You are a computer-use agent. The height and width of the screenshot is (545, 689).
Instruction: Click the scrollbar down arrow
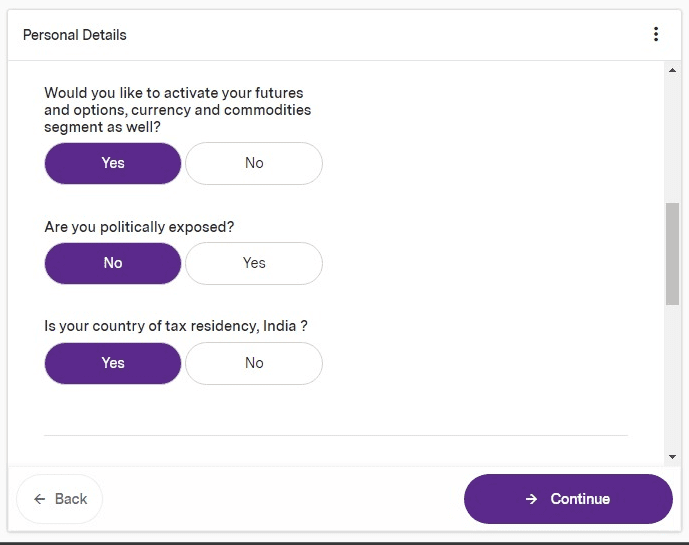(x=672, y=457)
